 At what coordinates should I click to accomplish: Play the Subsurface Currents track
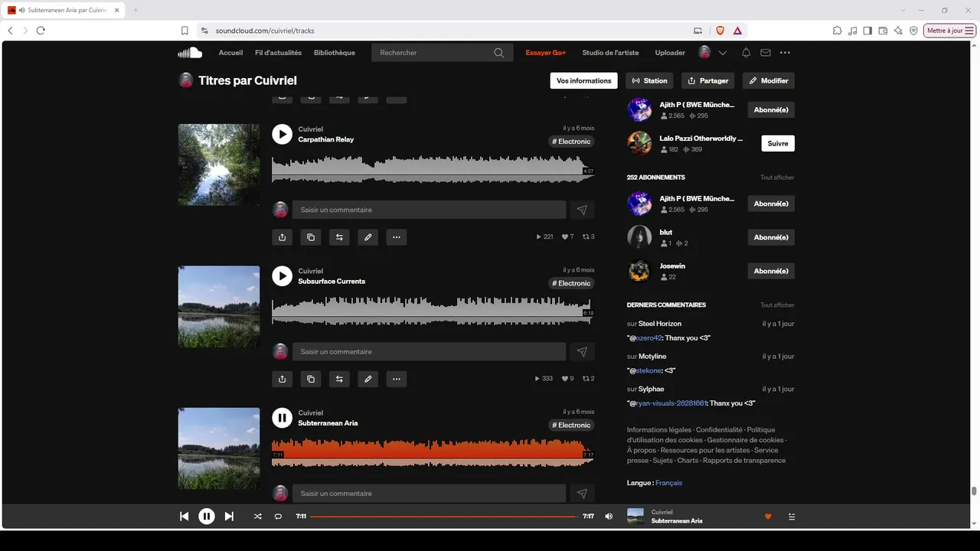tap(282, 275)
